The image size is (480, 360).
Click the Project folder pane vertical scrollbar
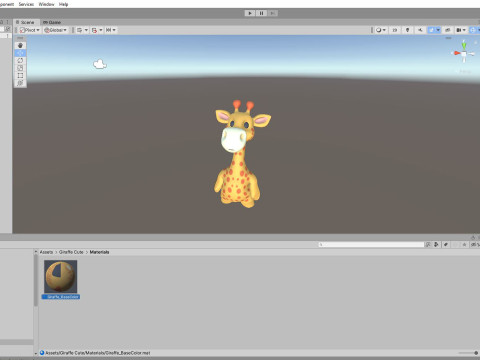click(x=36, y=280)
